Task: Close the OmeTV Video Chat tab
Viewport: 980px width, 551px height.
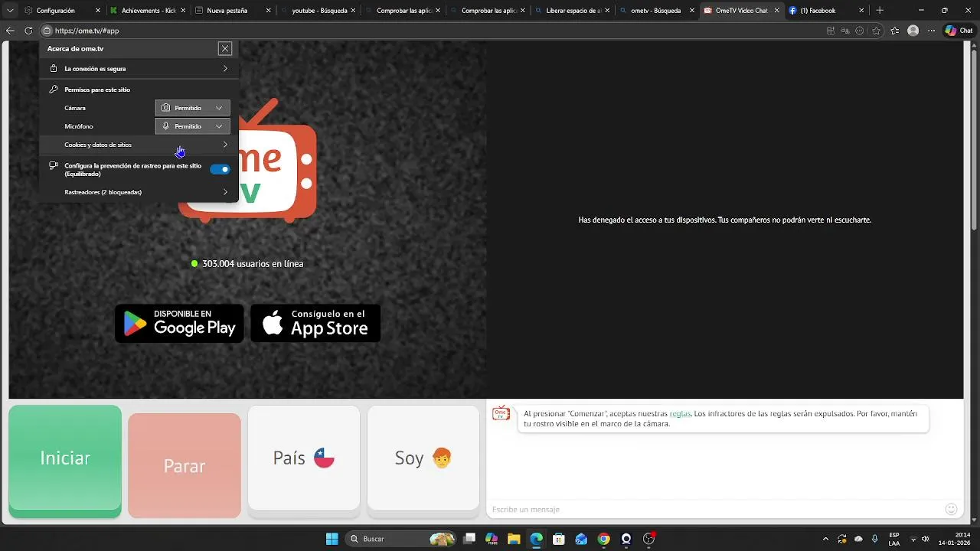Action: [x=777, y=11]
